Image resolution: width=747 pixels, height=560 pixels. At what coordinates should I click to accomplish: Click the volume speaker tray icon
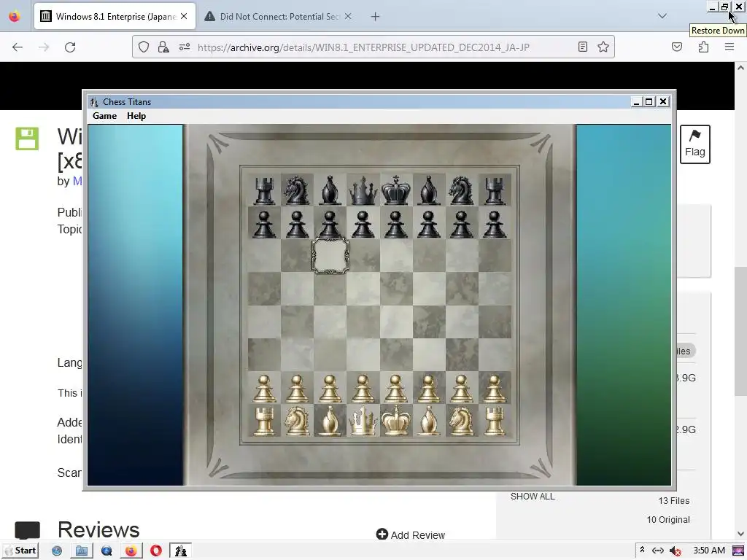point(676,551)
